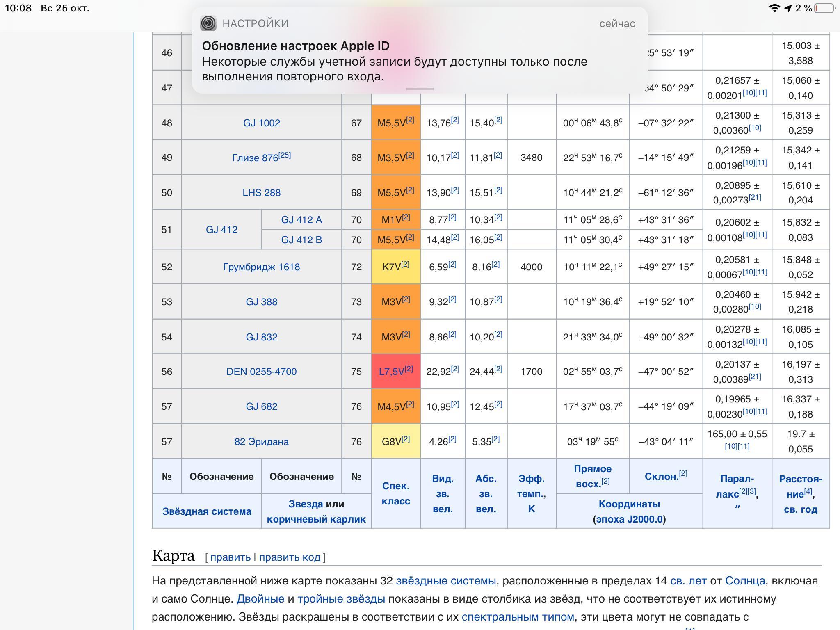Image resolution: width=840 pixels, height=630 pixels.
Task: Open the Apple ID settings update notification
Action: [420, 50]
